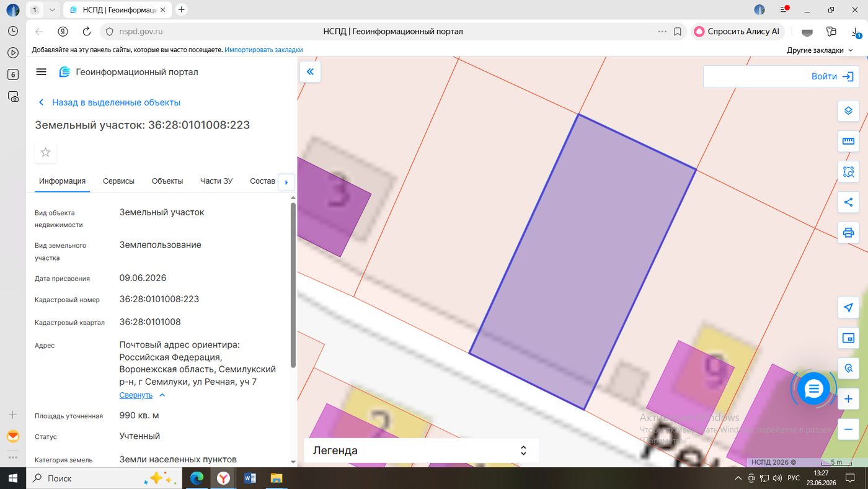Zoom in on the map
868x489 pixels.
(848, 399)
